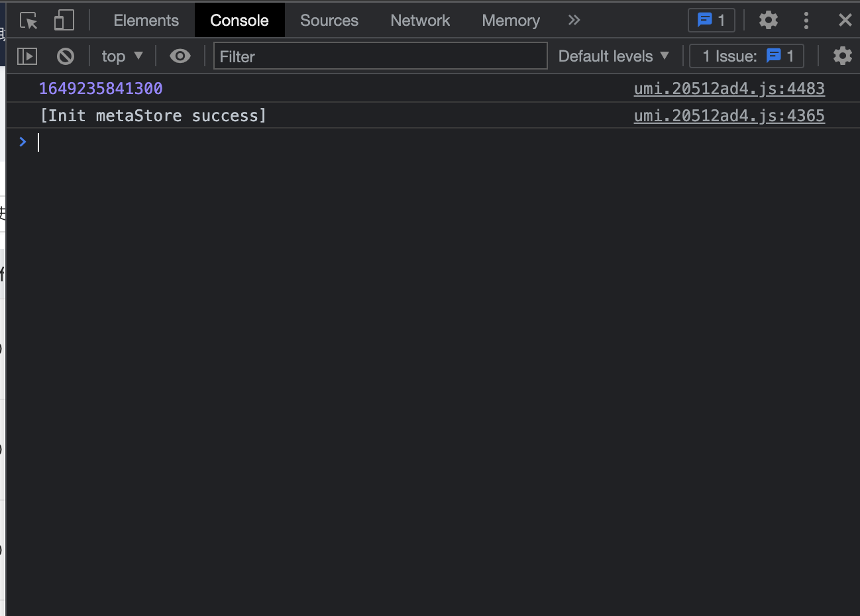Image resolution: width=860 pixels, height=616 pixels.
Task: Open the three-dot customize menu
Action: 806,21
